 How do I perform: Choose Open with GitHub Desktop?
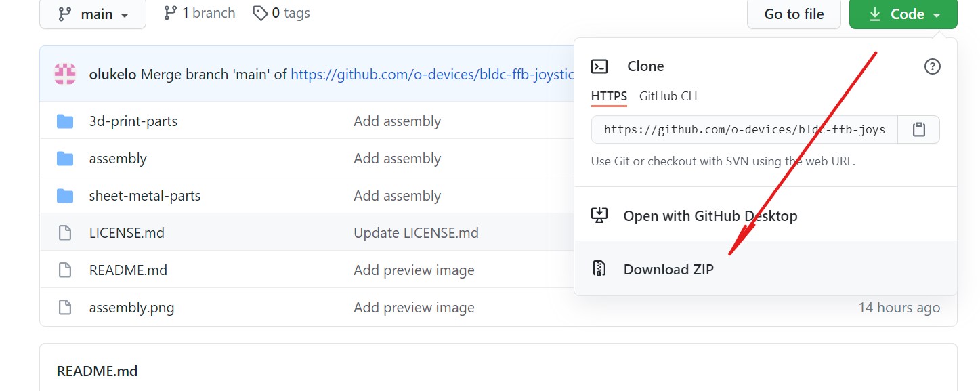tap(765, 215)
